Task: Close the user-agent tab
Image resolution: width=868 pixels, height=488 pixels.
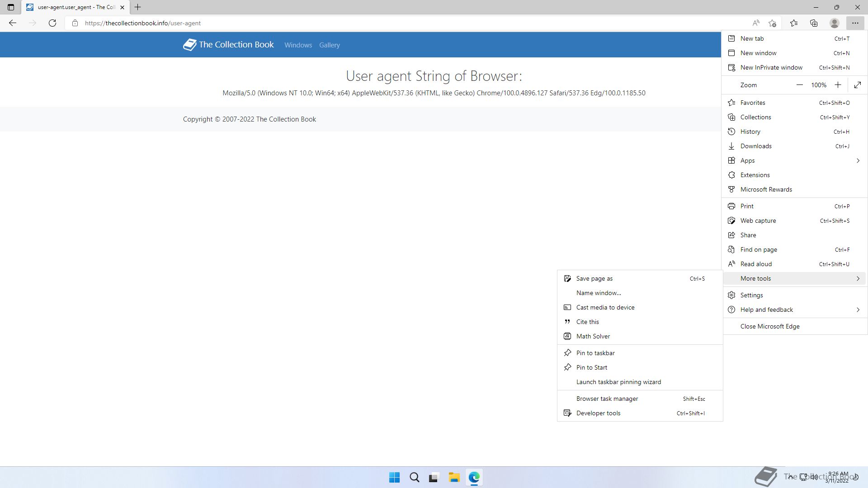Action: click(122, 7)
